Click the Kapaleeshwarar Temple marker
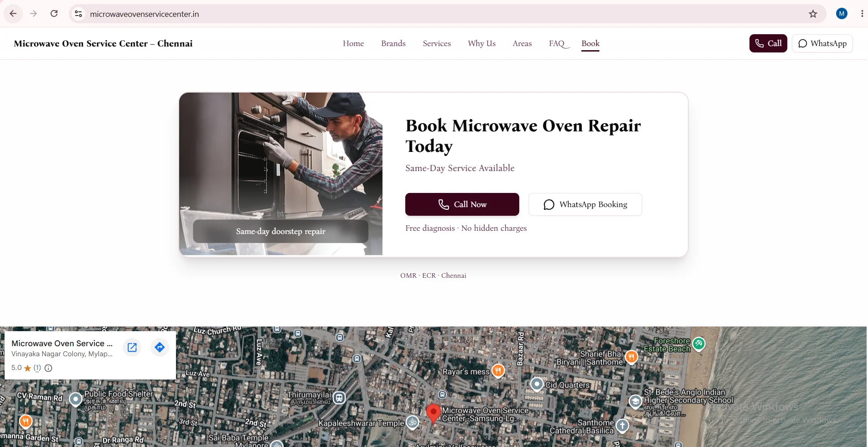 click(x=413, y=422)
